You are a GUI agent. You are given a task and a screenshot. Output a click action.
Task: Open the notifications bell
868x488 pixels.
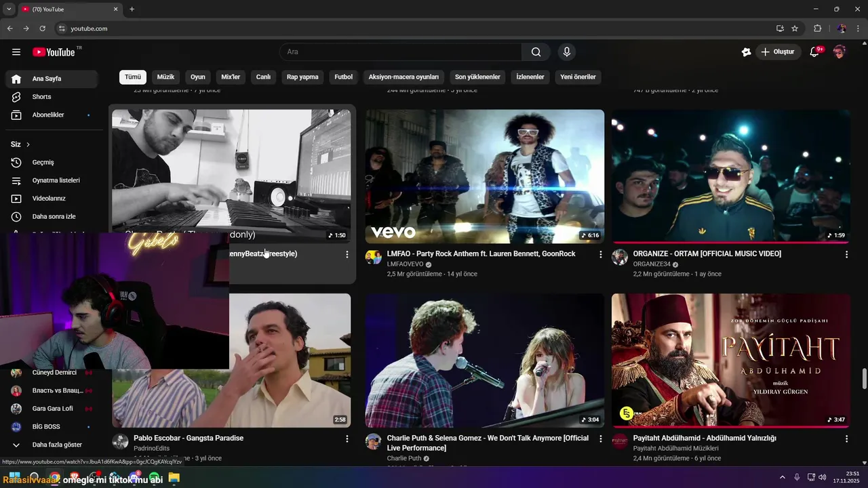[x=815, y=52]
